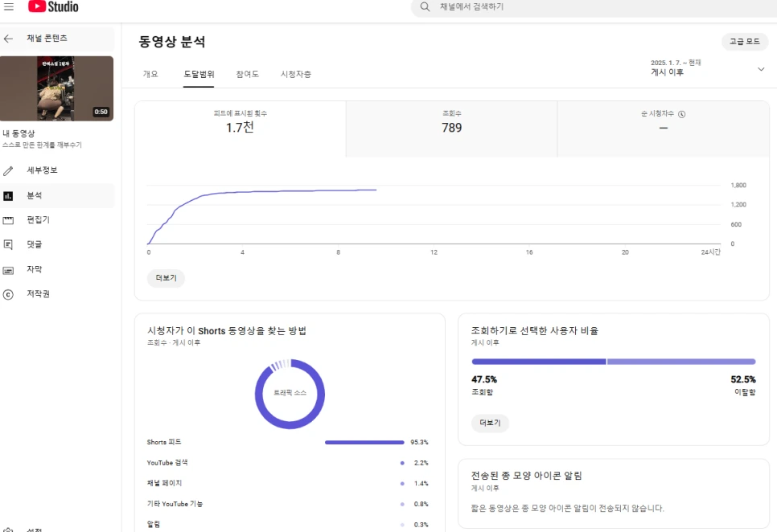Click the video title 스스로 만든 한계를 깨부수기

[x=42, y=145]
